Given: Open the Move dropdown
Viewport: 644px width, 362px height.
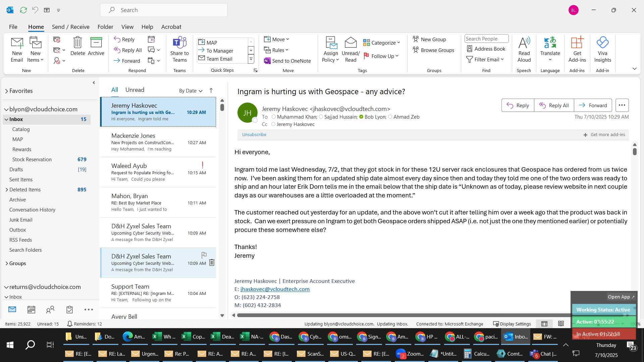Looking at the screenshot, I should pyautogui.click(x=276, y=39).
